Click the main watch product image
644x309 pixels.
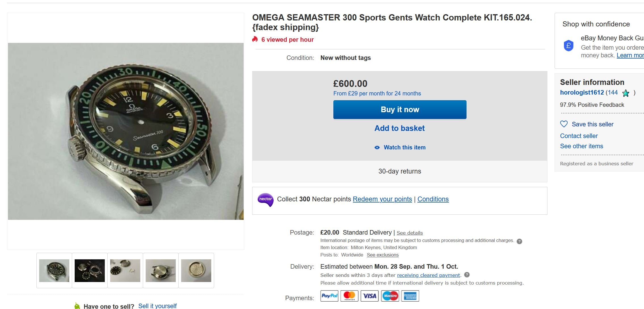coord(126,131)
